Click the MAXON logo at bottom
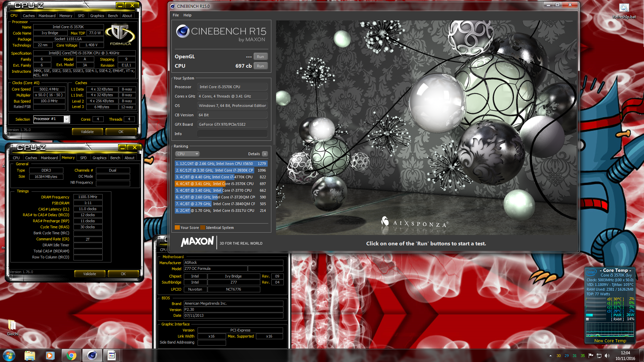Image resolution: width=644 pixels, height=362 pixels. (197, 241)
